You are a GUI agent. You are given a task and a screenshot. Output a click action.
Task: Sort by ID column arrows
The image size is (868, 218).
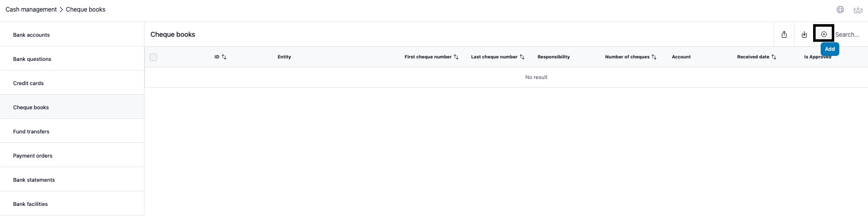[224, 57]
